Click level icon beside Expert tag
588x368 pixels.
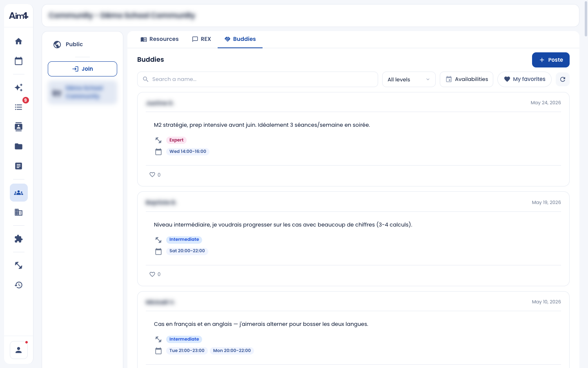click(158, 140)
